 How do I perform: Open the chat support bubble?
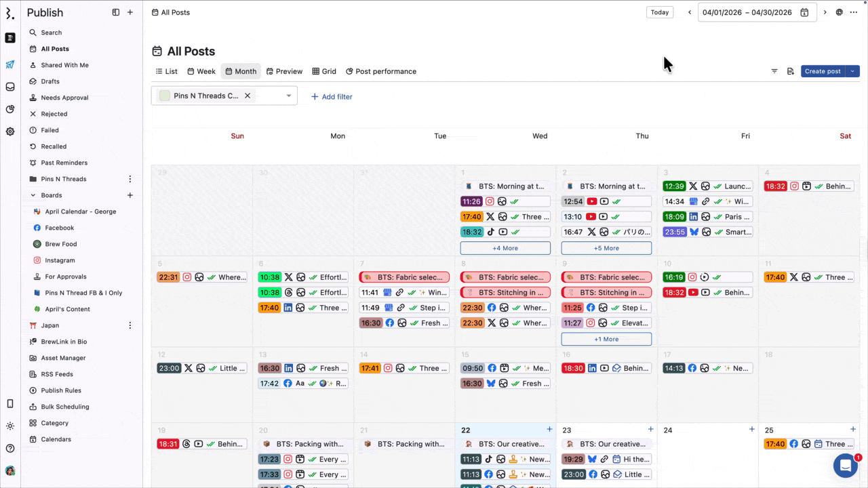[x=846, y=466]
